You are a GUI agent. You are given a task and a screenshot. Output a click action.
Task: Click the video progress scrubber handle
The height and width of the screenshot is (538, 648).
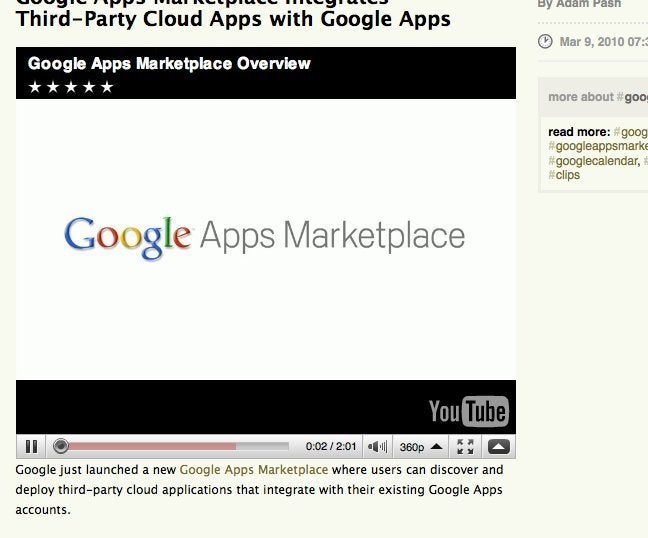point(61,446)
